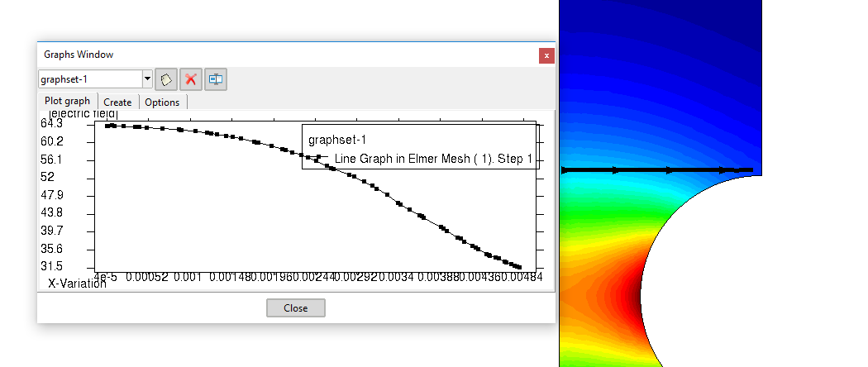Delete graphset with the red X icon
868x367 pixels.
point(191,79)
